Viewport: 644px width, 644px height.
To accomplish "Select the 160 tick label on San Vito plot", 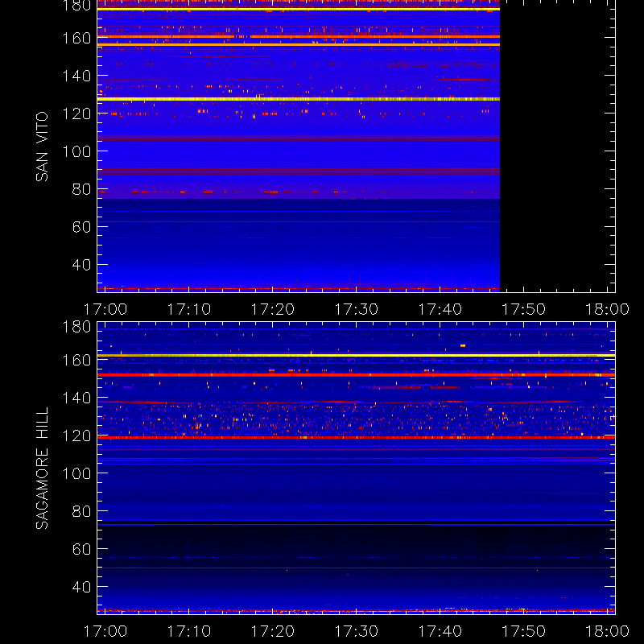I will (76, 38).
